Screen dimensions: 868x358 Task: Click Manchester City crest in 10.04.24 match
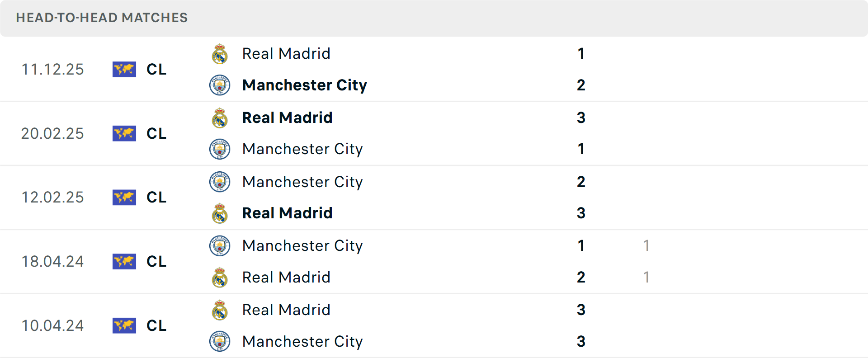coord(220,341)
